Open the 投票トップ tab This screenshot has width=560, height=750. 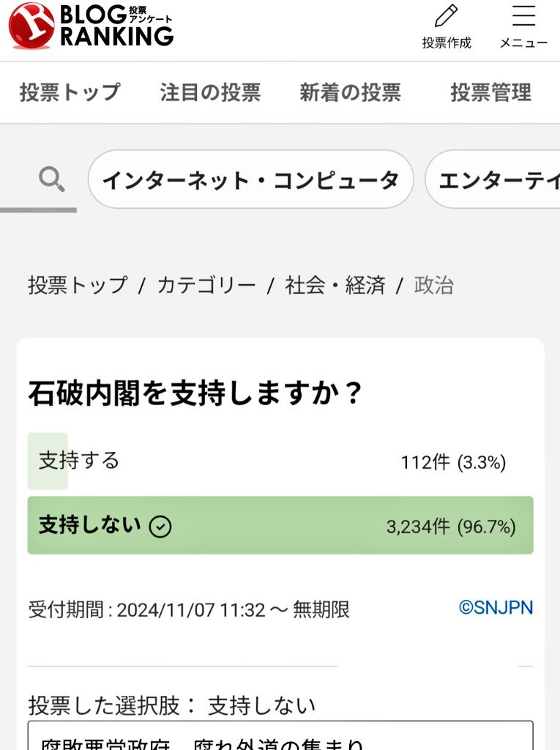click(x=70, y=93)
